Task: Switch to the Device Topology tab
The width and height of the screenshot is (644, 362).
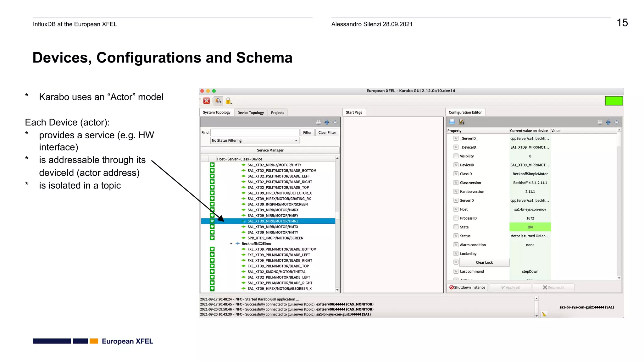Action: 251,112
